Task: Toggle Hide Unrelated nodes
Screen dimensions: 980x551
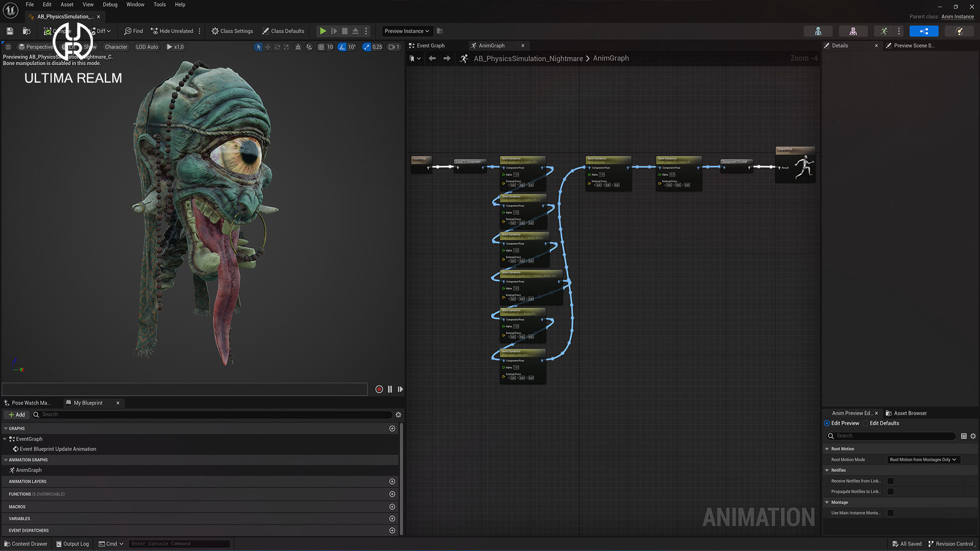Action: pos(172,31)
